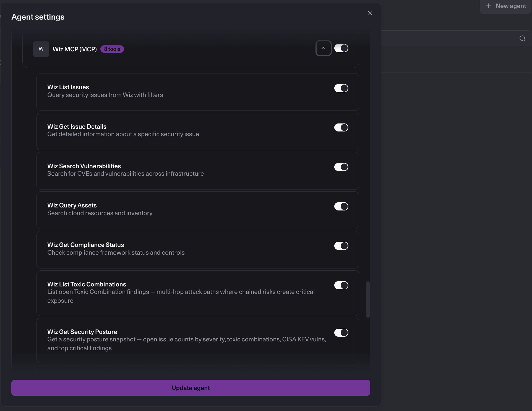Image resolution: width=532 pixels, height=411 pixels.
Task: Collapse the Wiz MCP tools list
Action: click(324, 48)
